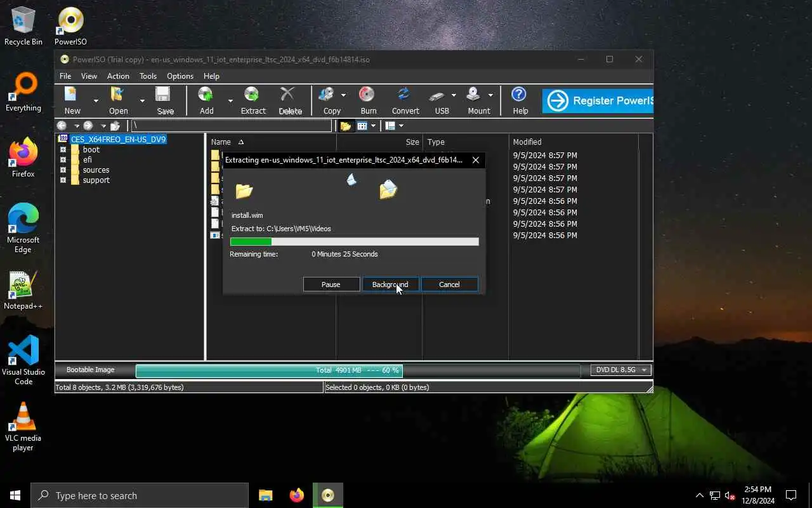
Task: Open the View menu
Action: (x=89, y=76)
